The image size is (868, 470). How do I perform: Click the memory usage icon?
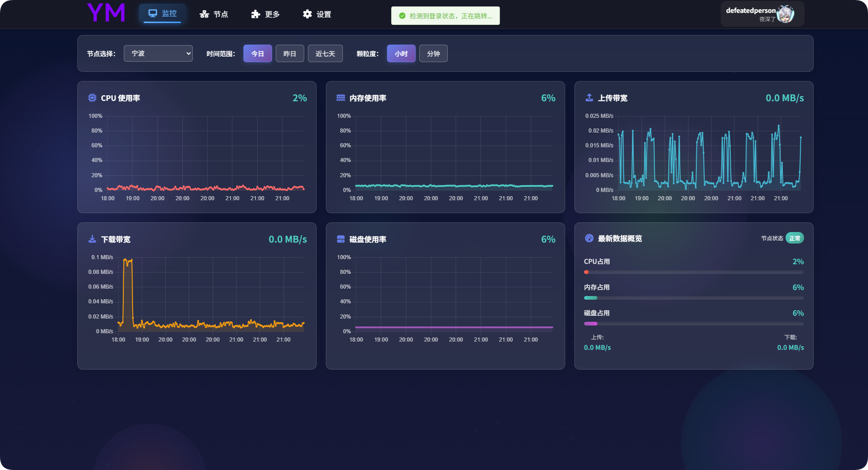point(341,98)
